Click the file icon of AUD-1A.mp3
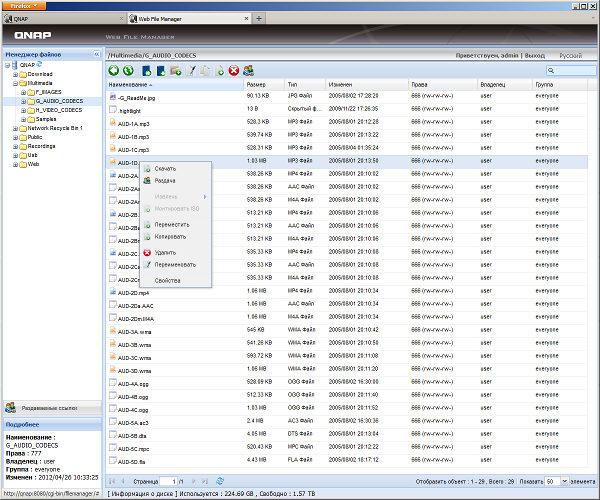This screenshot has width=600, height=500. coord(112,123)
